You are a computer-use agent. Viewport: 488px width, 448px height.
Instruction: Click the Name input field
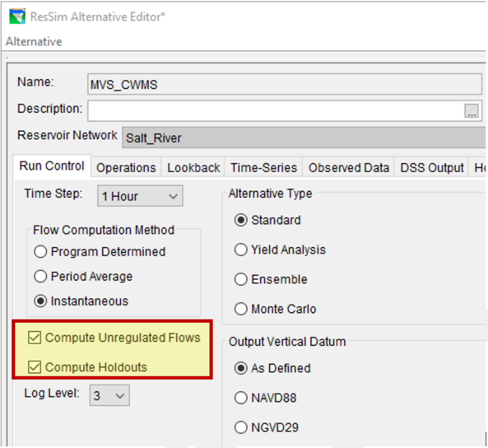click(x=285, y=84)
